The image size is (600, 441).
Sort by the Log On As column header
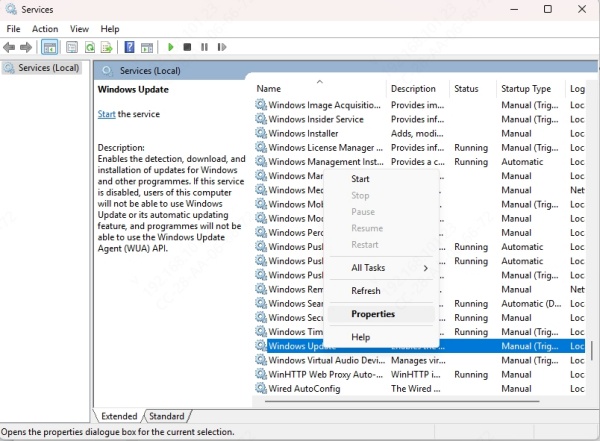(576, 89)
